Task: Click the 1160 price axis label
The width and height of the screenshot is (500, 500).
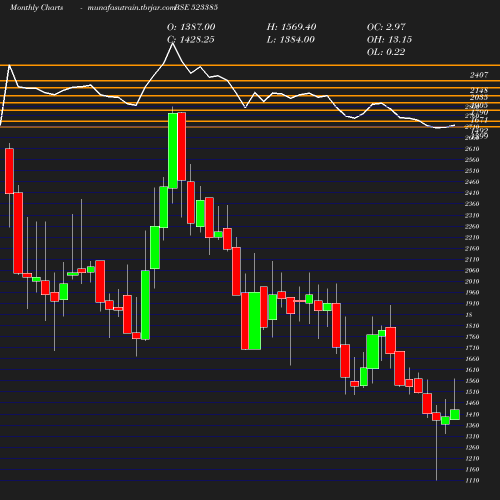Action: point(472,469)
